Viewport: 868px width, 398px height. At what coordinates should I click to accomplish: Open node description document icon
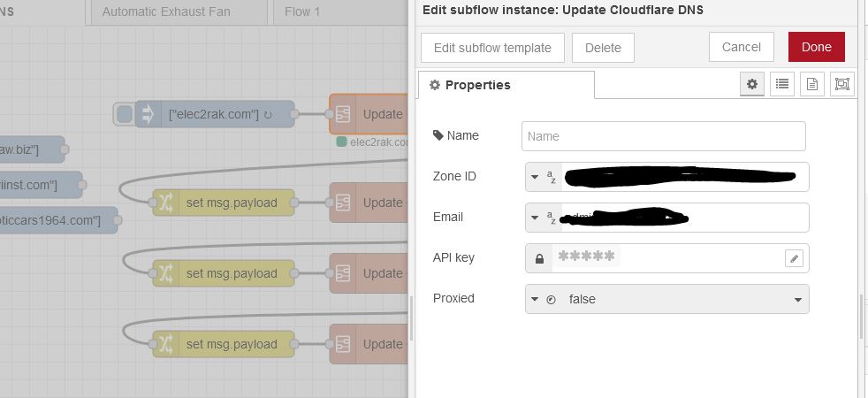coord(812,84)
